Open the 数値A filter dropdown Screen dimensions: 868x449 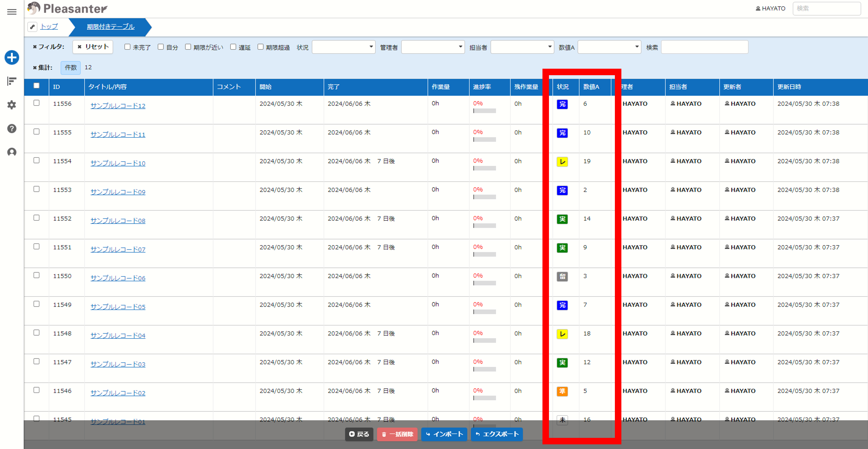[x=609, y=47]
